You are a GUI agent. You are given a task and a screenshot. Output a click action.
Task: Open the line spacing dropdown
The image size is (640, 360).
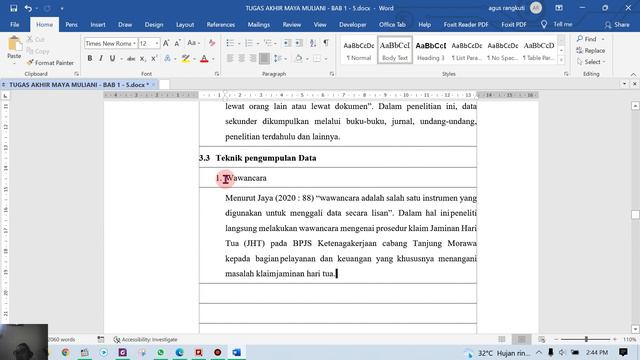(279, 58)
